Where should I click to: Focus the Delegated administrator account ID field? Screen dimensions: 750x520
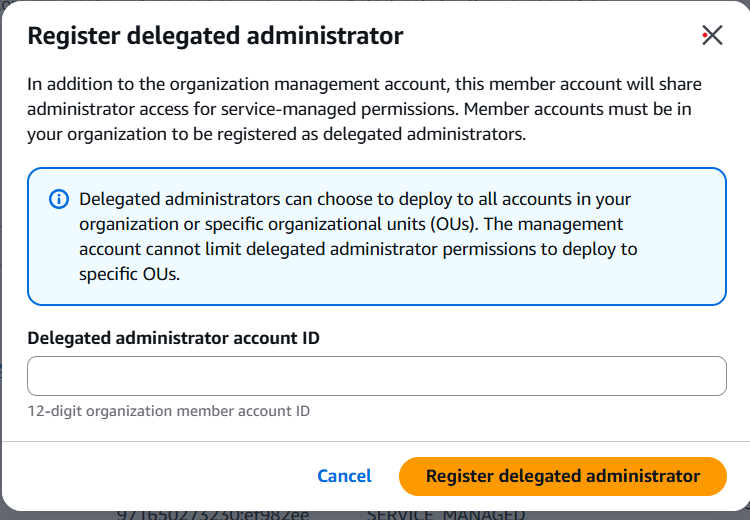click(x=376, y=376)
